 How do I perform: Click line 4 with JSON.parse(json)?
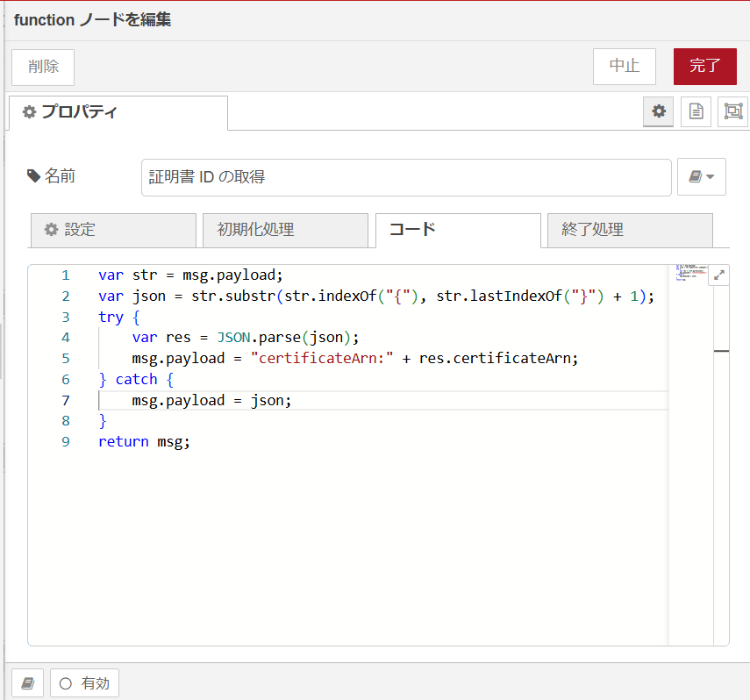coord(246,338)
